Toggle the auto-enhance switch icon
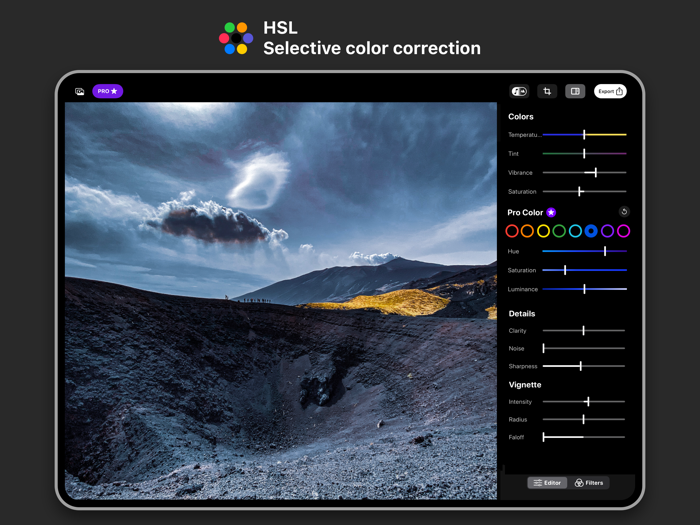Image resolution: width=700 pixels, height=525 pixels. pos(519,92)
